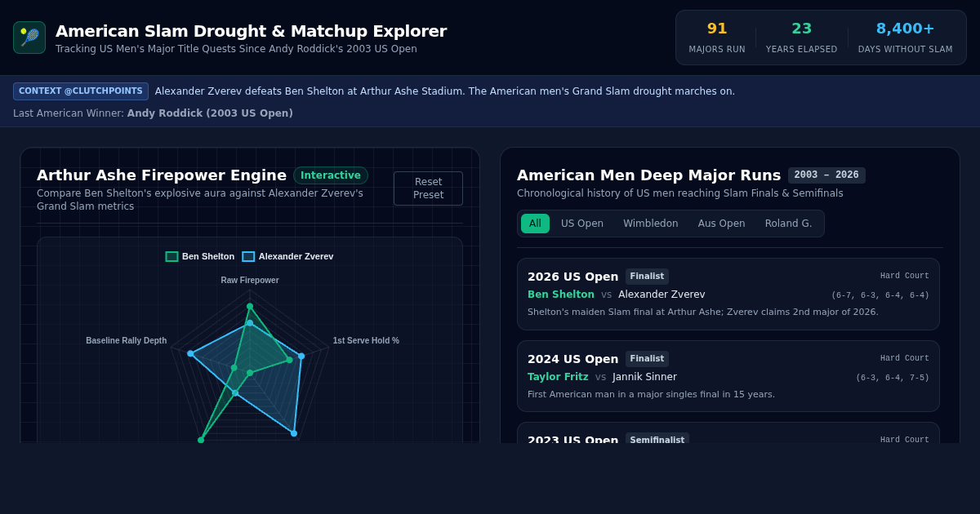
Task: Click Ben Shelton name in 2026 card
Action: 561,295
